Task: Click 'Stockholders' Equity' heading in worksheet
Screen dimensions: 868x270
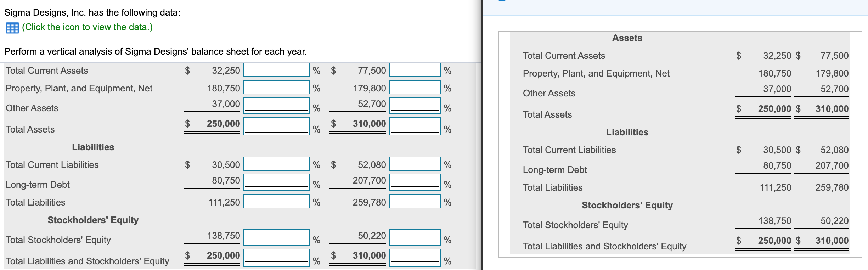Action: click(x=93, y=220)
